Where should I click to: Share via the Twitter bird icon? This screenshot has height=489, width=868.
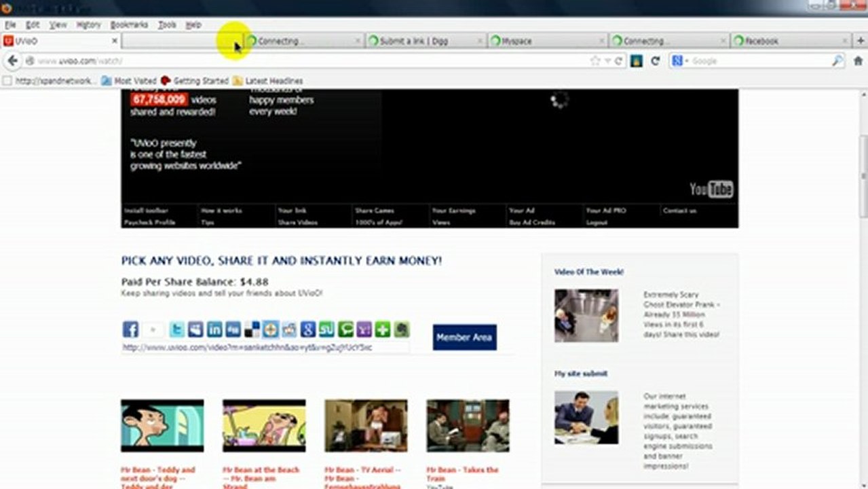(176, 329)
